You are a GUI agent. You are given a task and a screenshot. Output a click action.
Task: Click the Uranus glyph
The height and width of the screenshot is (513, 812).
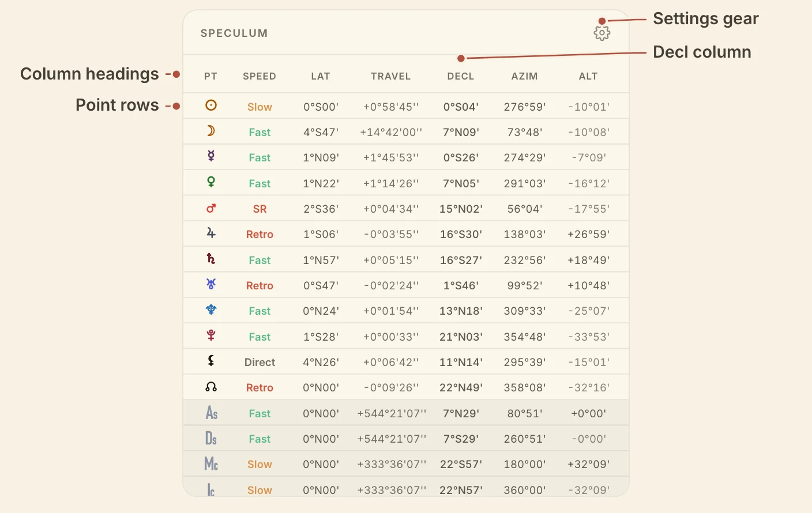pyautogui.click(x=211, y=284)
